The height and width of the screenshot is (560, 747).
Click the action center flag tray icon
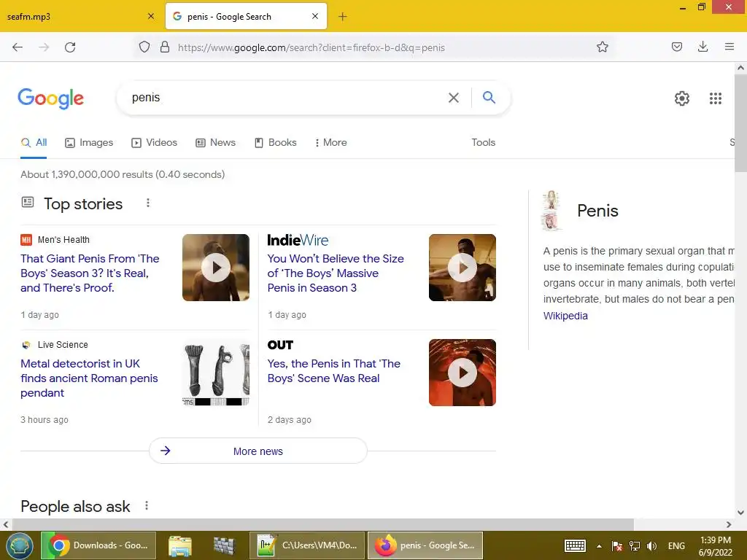coord(617,546)
